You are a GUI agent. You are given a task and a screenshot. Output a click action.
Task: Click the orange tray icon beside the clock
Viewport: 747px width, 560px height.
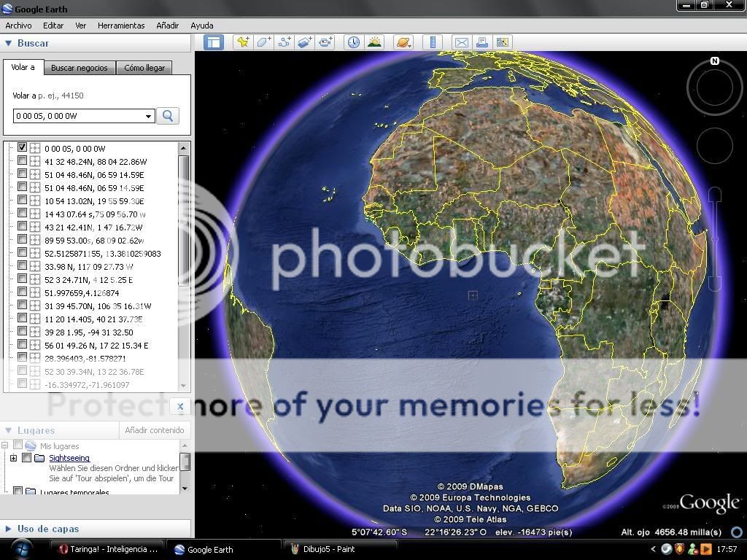tap(706, 549)
